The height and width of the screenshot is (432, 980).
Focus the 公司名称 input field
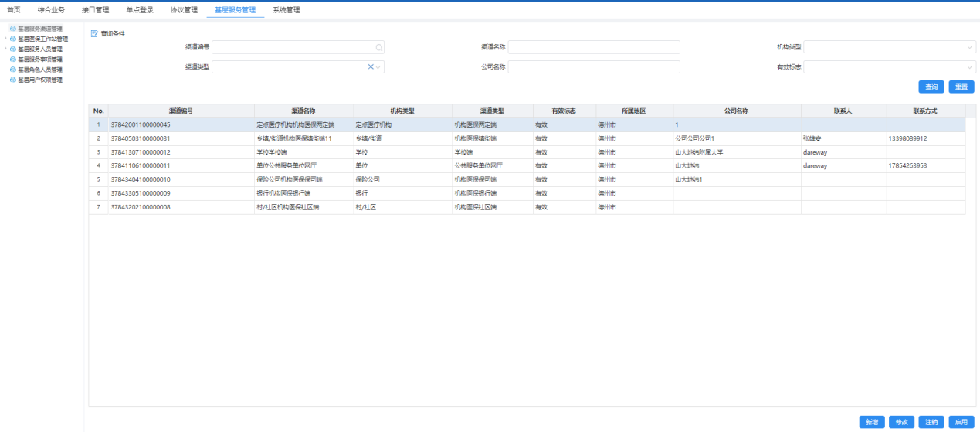(593, 67)
